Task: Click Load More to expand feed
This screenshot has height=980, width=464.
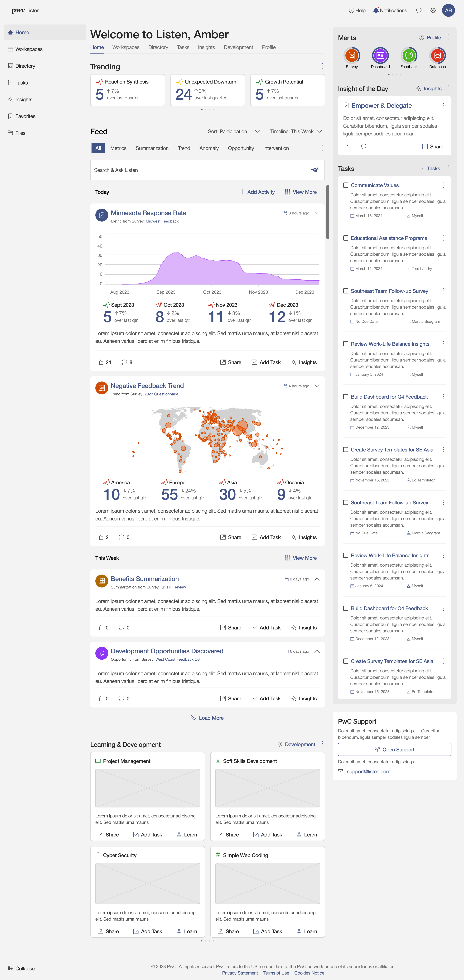Action: click(x=207, y=718)
